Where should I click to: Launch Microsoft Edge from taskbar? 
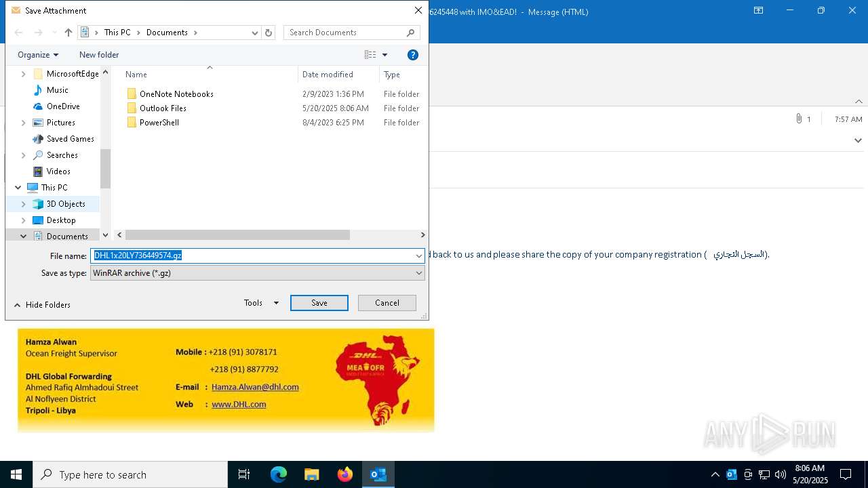[x=279, y=474]
